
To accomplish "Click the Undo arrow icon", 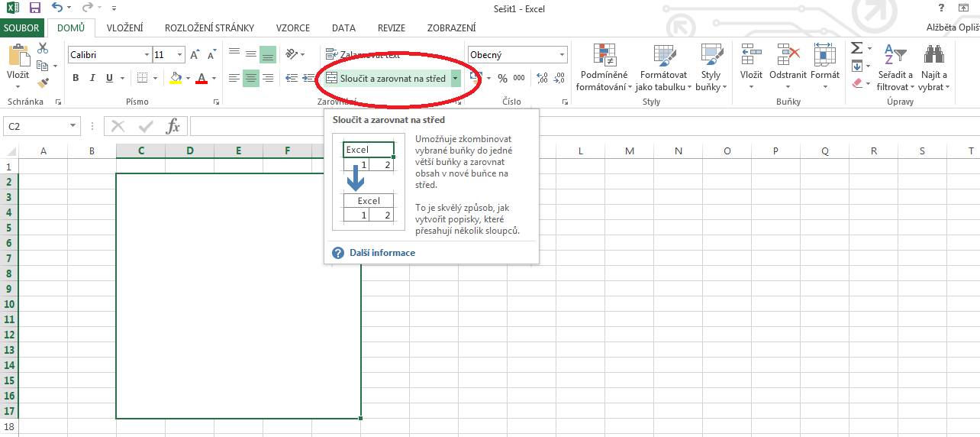I will pyautogui.click(x=58, y=8).
